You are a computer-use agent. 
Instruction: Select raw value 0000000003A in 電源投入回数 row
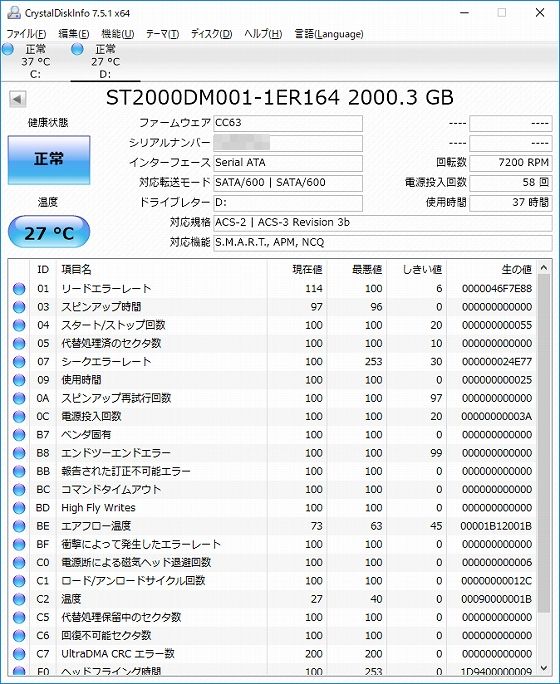(x=497, y=417)
